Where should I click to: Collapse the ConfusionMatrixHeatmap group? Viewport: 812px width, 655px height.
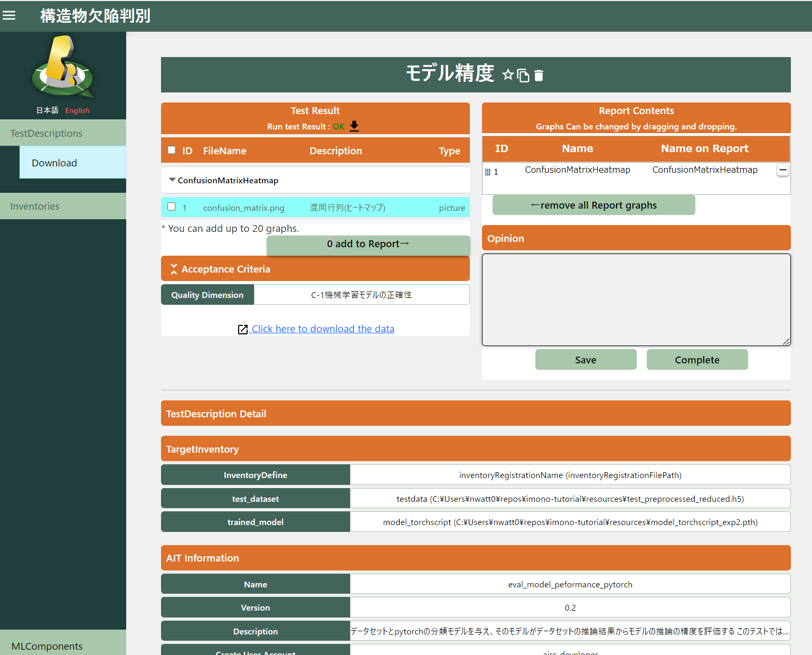coord(172,180)
